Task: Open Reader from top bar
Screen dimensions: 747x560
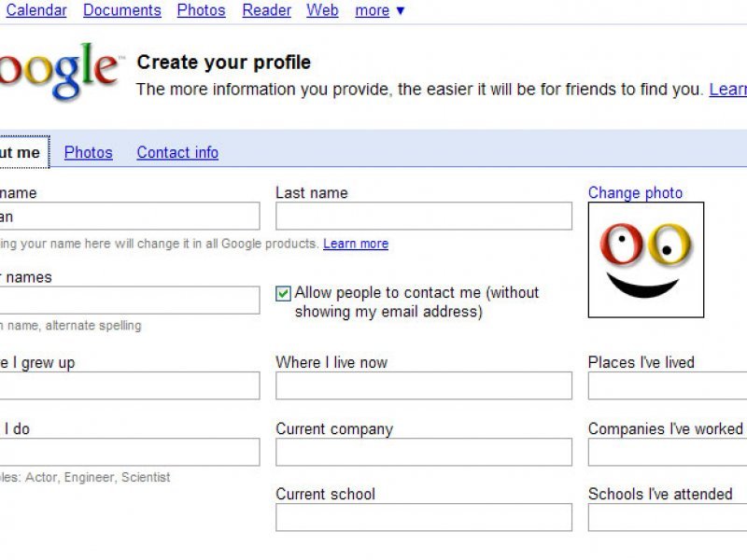Action: click(266, 10)
